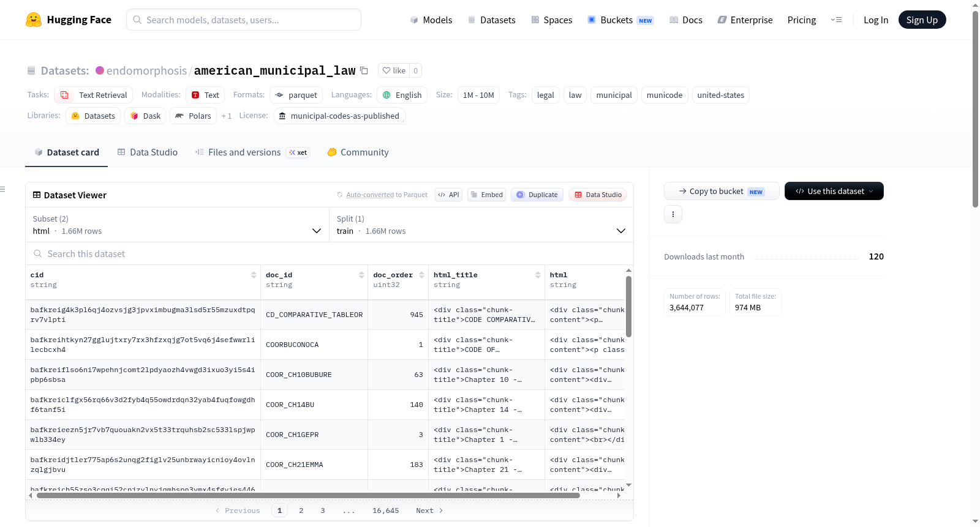Click the COOR_CH21EMMA doc_id cell
The width and height of the screenshot is (980, 527).
pyautogui.click(x=314, y=465)
